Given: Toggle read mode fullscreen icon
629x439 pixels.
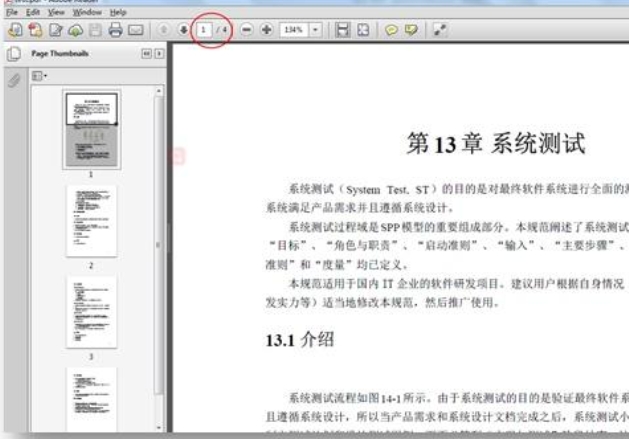Looking at the screenshot, I should click(440, 30).
